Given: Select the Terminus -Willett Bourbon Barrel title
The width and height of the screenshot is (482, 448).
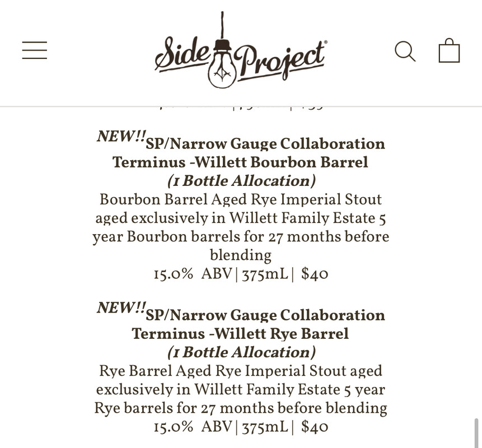Looking at the screenshot, I should pos(240,162).
